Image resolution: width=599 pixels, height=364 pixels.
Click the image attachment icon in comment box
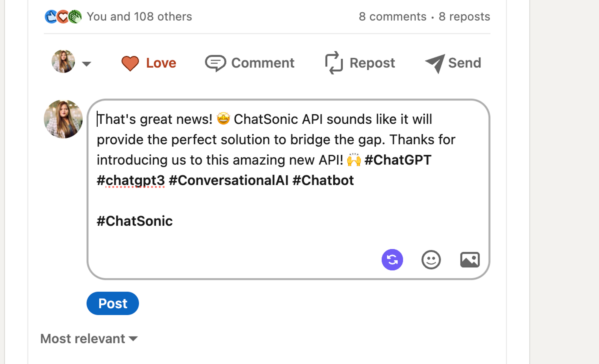(x=470, y=260)
